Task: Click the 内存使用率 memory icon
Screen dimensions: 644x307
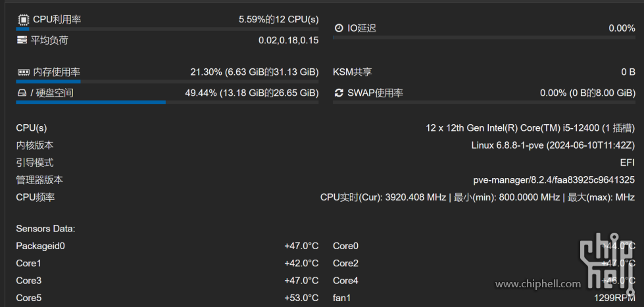Action: click(23, 72)
